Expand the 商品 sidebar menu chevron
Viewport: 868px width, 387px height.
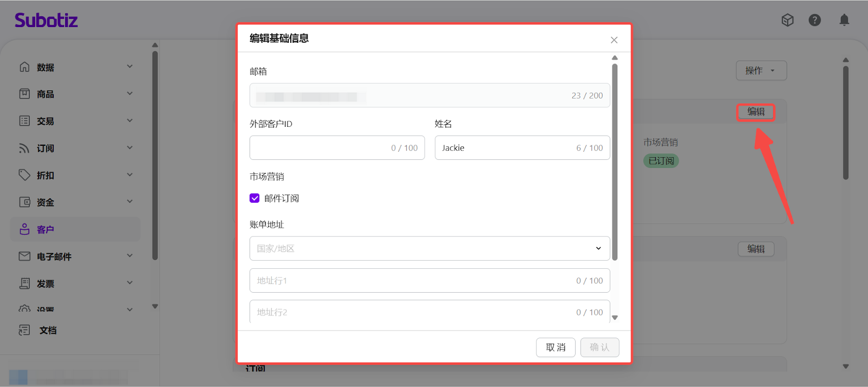pyautogui.click(x=130, y=94)
